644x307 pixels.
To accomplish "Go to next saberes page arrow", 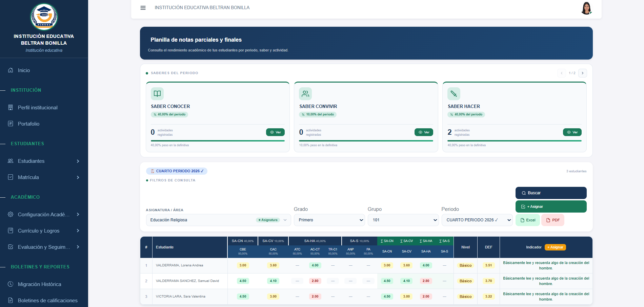I will (x=583, y=73).
